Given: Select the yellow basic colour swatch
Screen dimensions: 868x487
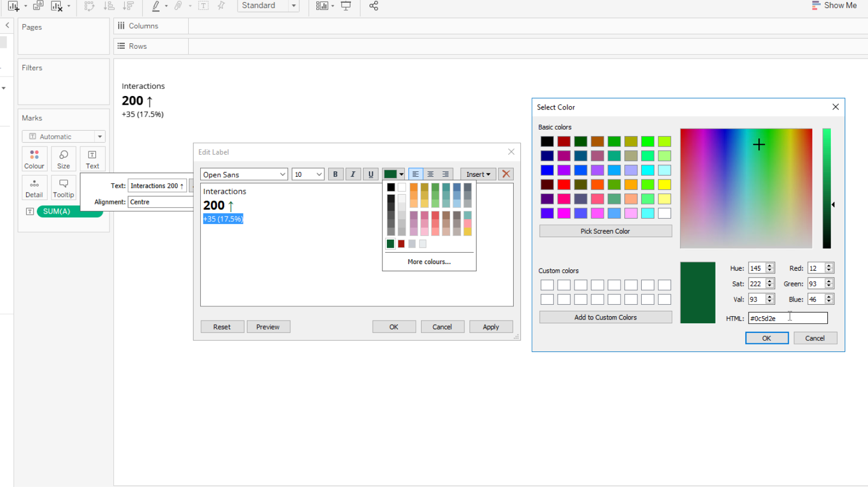Looking at the screenshot, I should (665, 185).
